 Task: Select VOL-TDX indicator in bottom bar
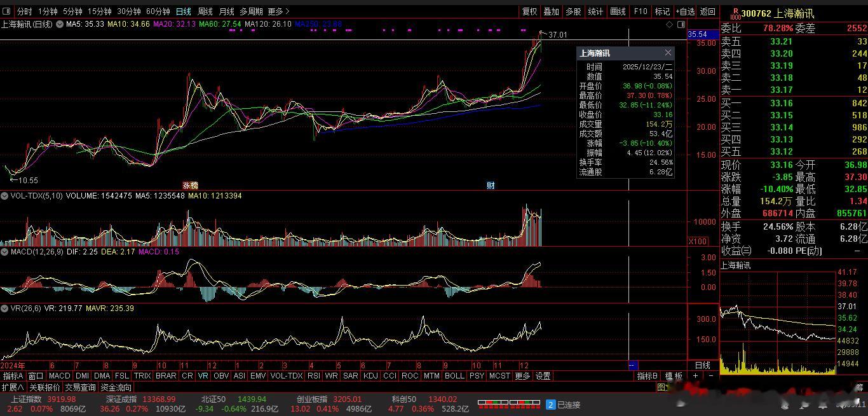point(287,376)
